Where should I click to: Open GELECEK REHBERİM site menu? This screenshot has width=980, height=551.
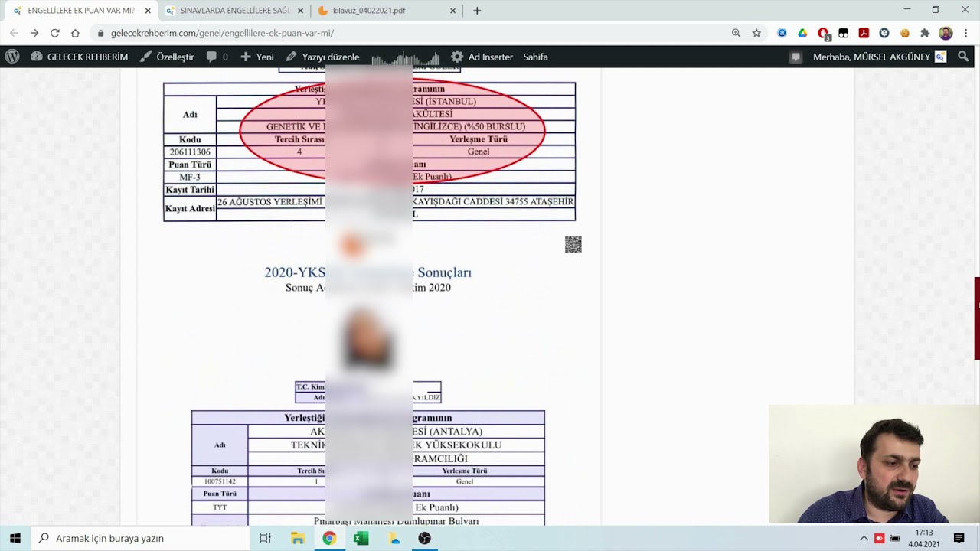[x=79, y=57]
